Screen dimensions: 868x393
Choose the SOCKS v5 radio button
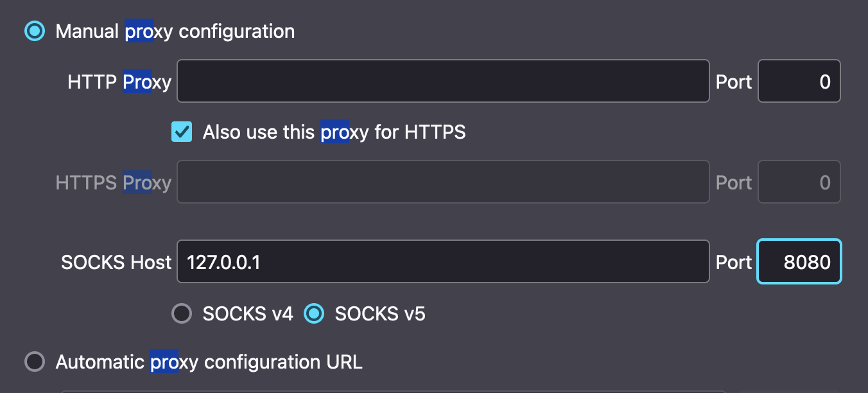pyautogui.click(x=314, y=313)
